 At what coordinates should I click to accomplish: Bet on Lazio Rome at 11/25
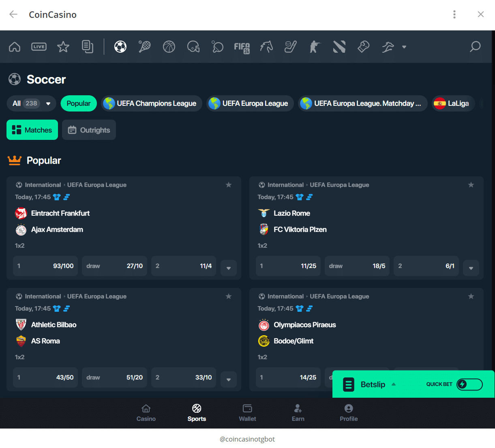pos(288,266)
